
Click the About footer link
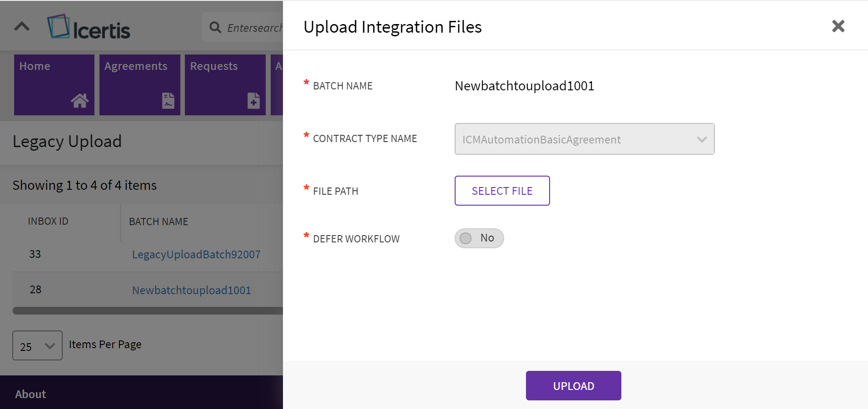tap(30, 394)
